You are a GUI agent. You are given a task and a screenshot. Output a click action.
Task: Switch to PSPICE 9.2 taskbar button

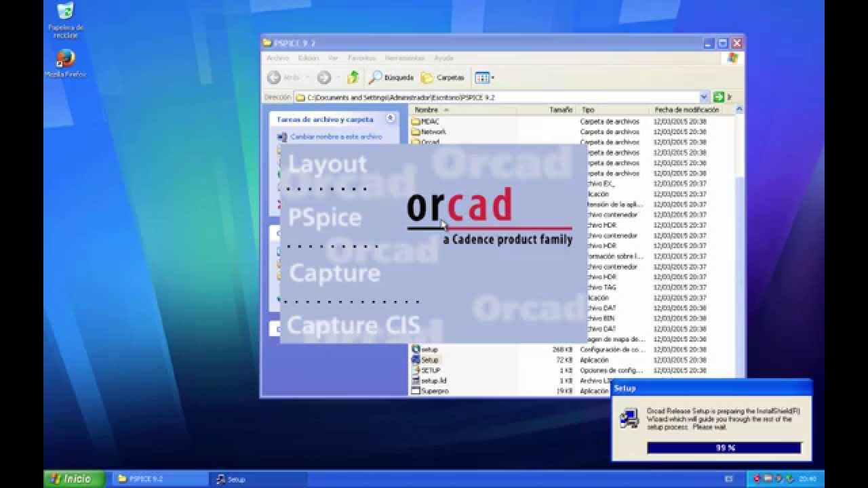159,479
